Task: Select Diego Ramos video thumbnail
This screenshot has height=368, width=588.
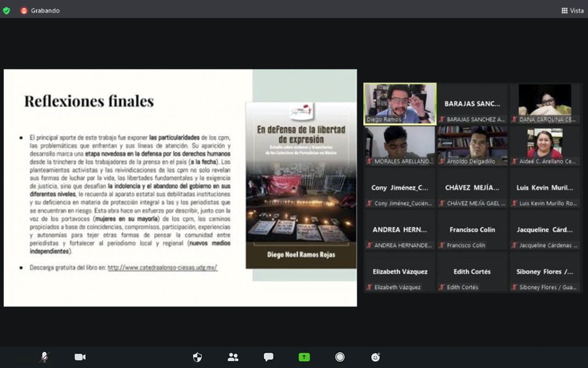Action: coord(400,103)
